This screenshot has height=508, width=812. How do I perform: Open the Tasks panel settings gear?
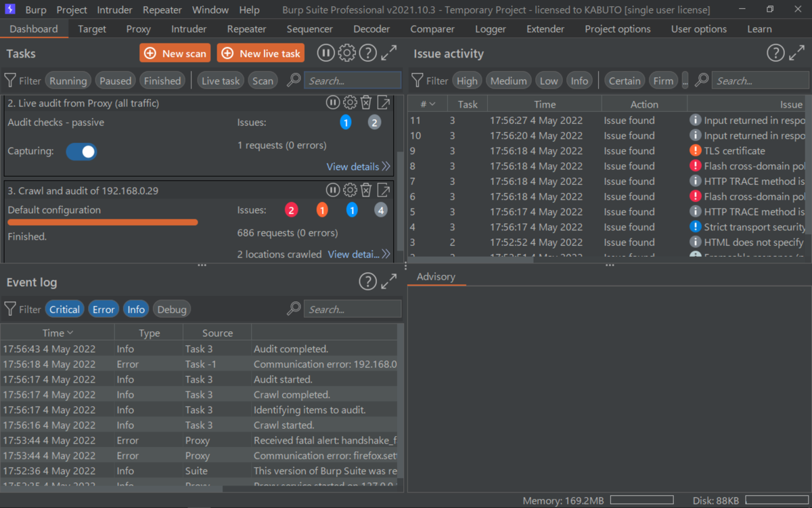346,54
